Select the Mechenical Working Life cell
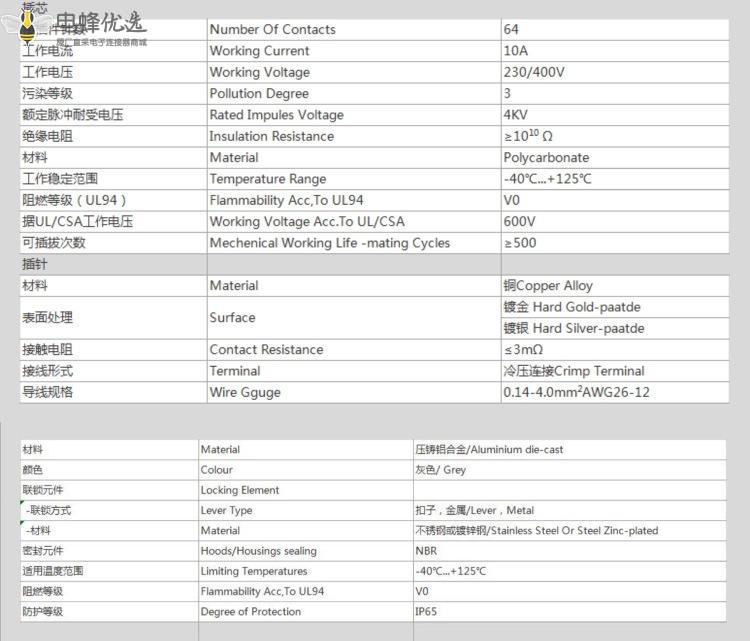 coord(329,243)
